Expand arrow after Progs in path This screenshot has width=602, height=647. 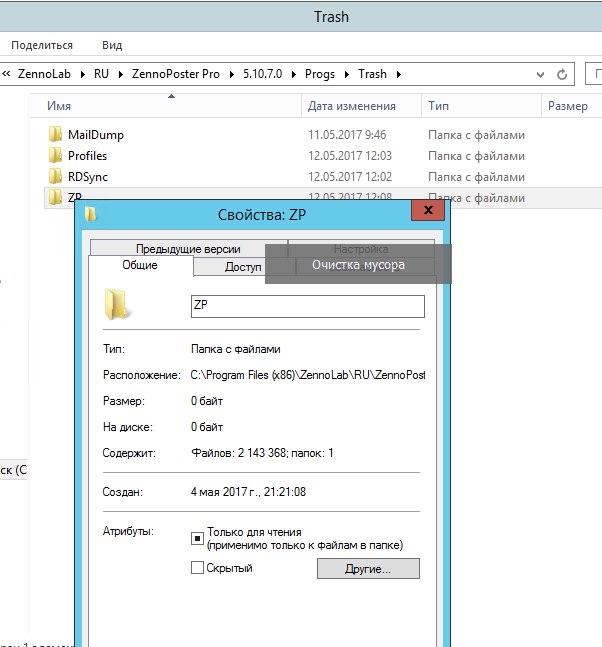[347, 74]
